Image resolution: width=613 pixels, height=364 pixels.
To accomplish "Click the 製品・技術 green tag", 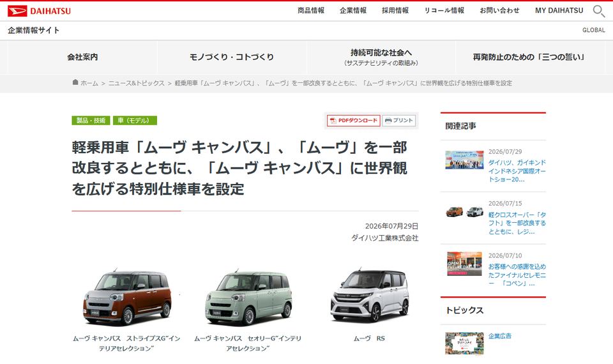I will tap(91, 121).
